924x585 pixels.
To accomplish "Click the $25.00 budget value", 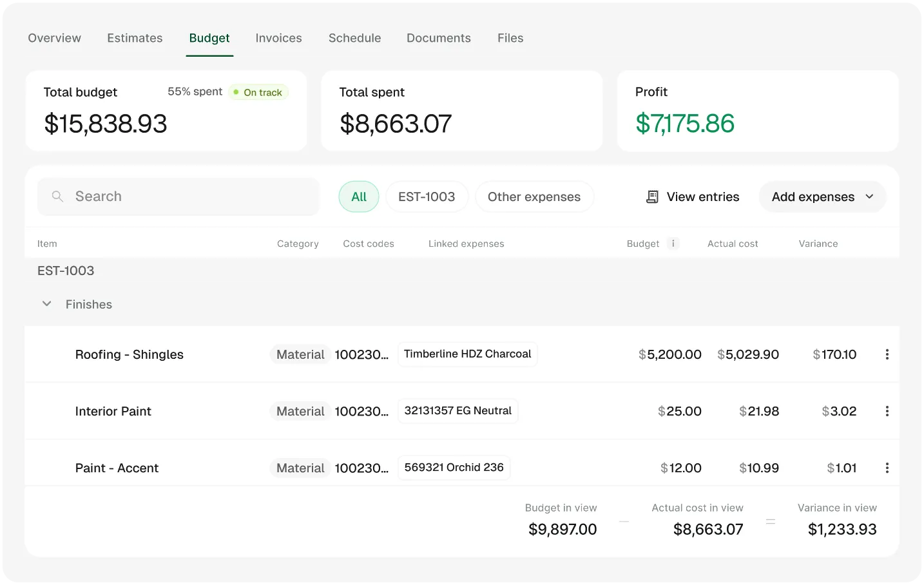I will pos(680,411).
